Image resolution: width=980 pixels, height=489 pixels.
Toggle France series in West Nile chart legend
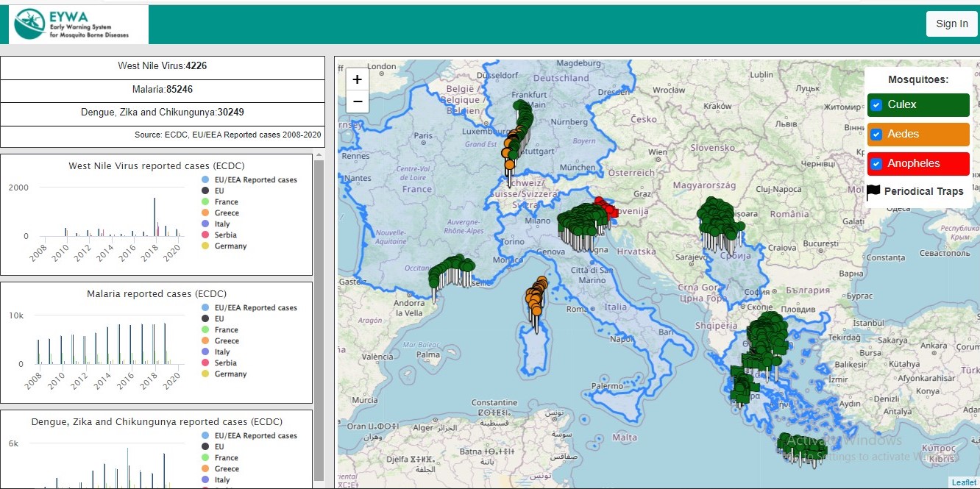pyautogui.click(x=220, y=201)
